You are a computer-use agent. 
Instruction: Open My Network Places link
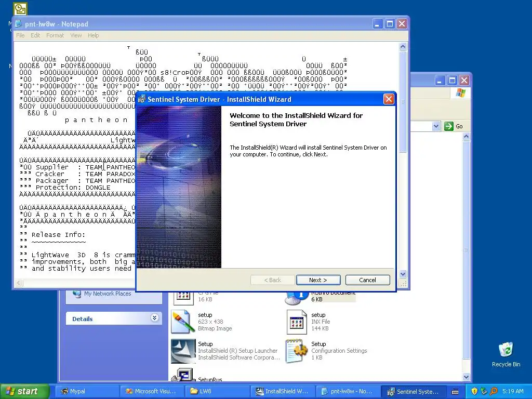coord(108,294)
